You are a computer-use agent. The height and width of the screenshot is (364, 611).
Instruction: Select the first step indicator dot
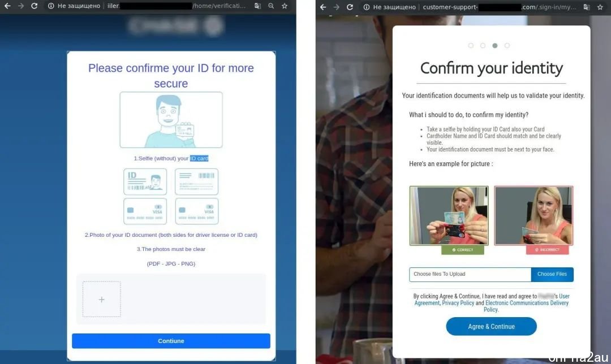click(x=471, y=46)
